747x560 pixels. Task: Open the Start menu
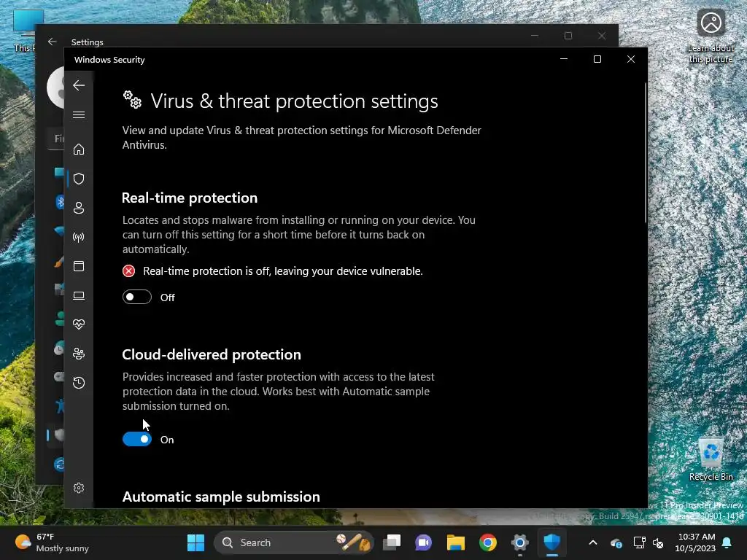pyautogui.click(x=196, y=542)
